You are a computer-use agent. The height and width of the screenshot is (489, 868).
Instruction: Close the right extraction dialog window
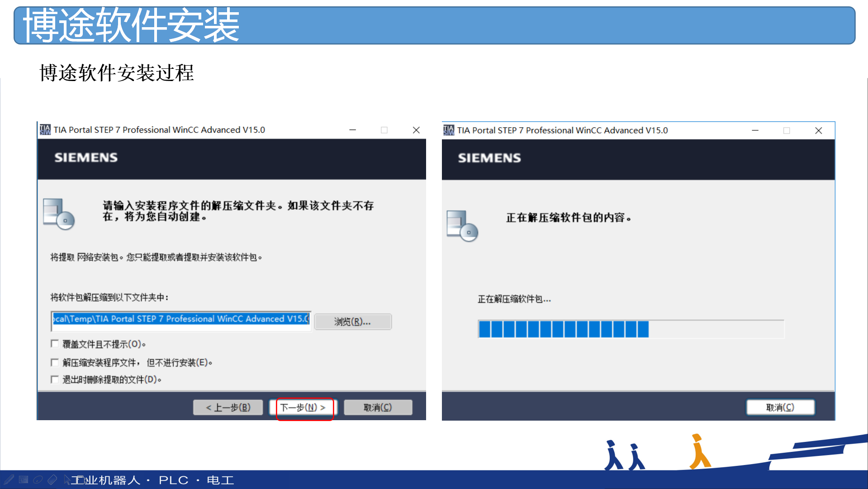[x=818, y=130]
